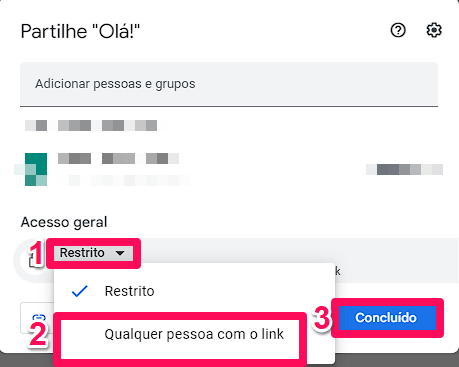The width and height of the screenshot is (459, 367).
Task: Click the green pixelated user avatar
Action: click(36, 169)
